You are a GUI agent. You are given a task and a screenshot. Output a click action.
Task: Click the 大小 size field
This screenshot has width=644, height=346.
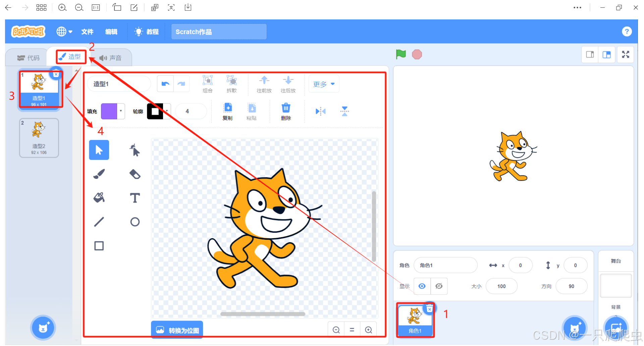pyautogui.click(x=502, y=286)
